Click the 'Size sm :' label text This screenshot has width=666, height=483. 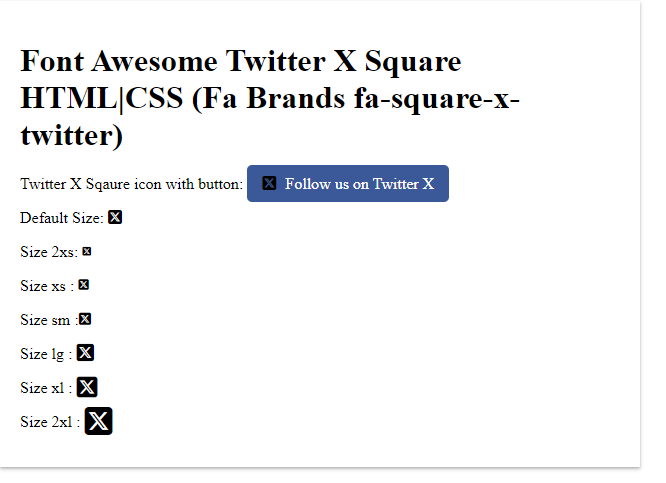pos(47,320)
